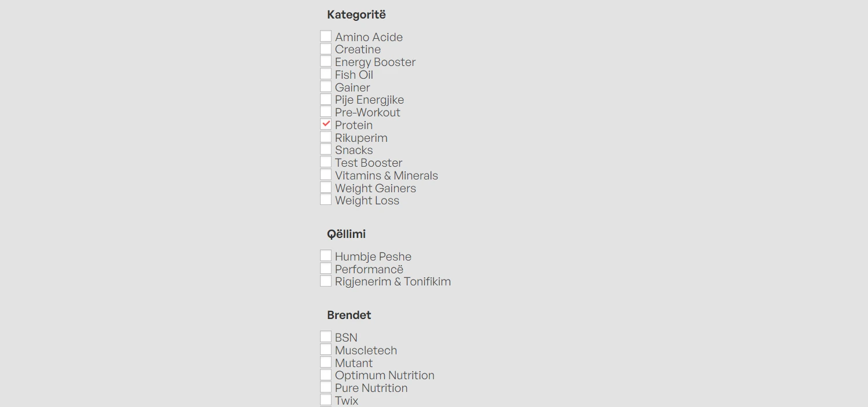
Task: Enable the Creatine category filter
Action: tap(326, 49)
